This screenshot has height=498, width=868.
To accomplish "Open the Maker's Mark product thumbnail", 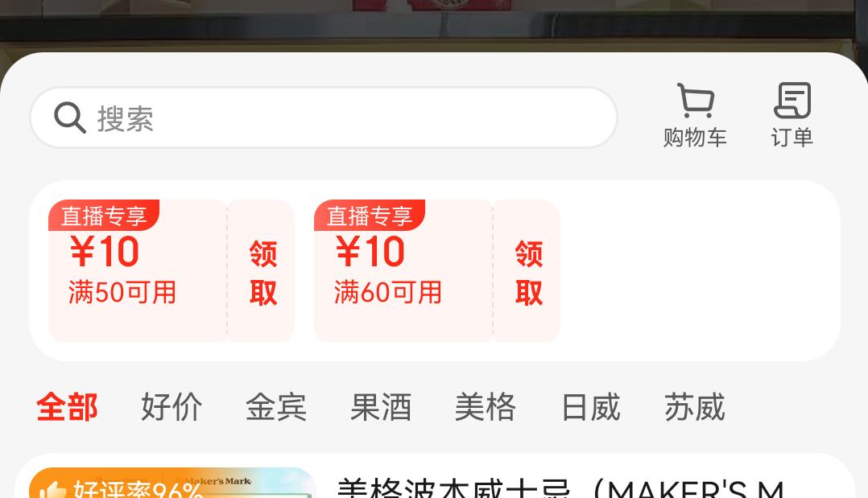I will (172, 483).
